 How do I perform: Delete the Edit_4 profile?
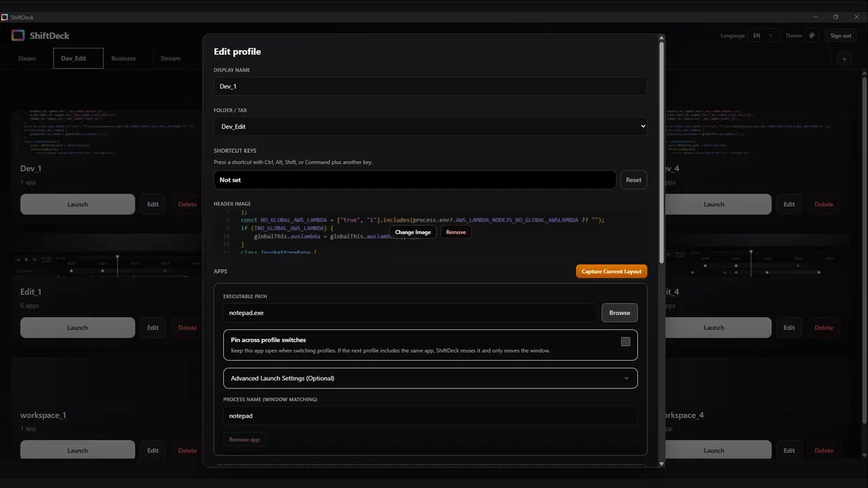coord(824,328)
